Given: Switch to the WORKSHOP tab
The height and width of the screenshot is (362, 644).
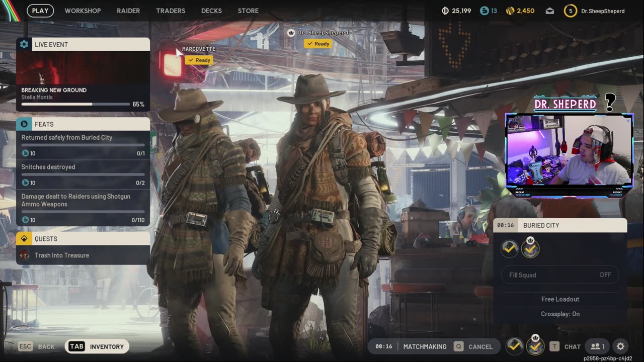Looking at the screenshot, I should (83, 11).
